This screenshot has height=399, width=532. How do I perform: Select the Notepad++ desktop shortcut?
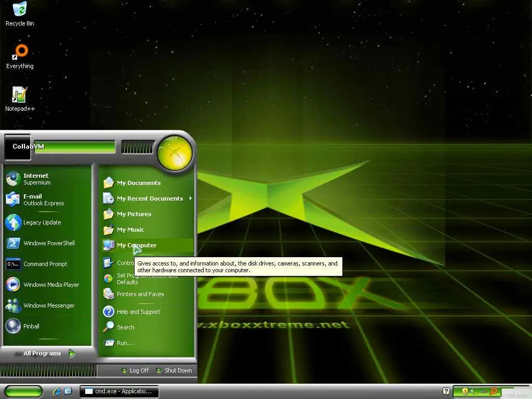[20, 99]
